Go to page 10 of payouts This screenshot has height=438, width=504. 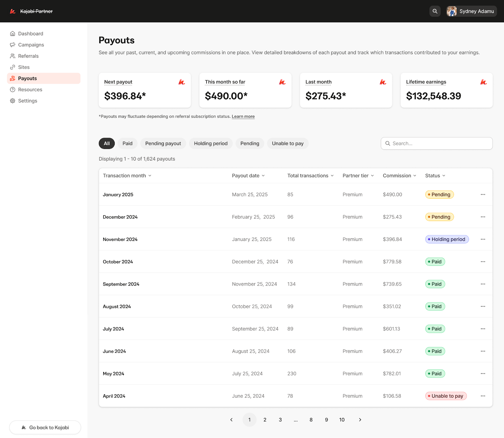342,419
